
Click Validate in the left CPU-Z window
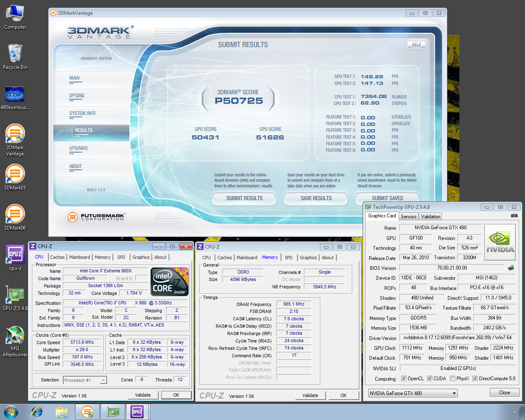[143, 395]
